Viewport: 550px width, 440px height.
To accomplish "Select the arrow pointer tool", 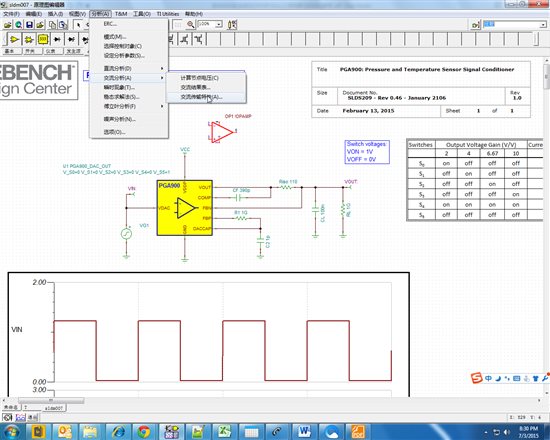I will click(x=78, y=25).
